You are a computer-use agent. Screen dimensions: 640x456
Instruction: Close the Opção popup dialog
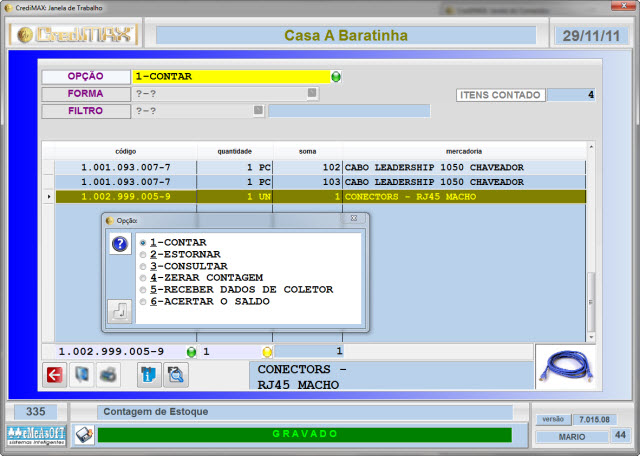coord(353,219)
